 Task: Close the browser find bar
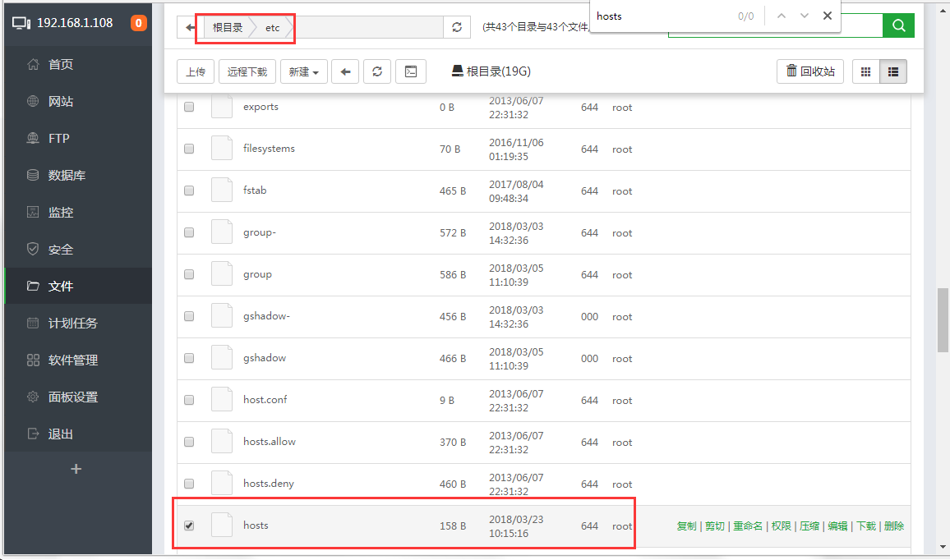pos(827,16)
